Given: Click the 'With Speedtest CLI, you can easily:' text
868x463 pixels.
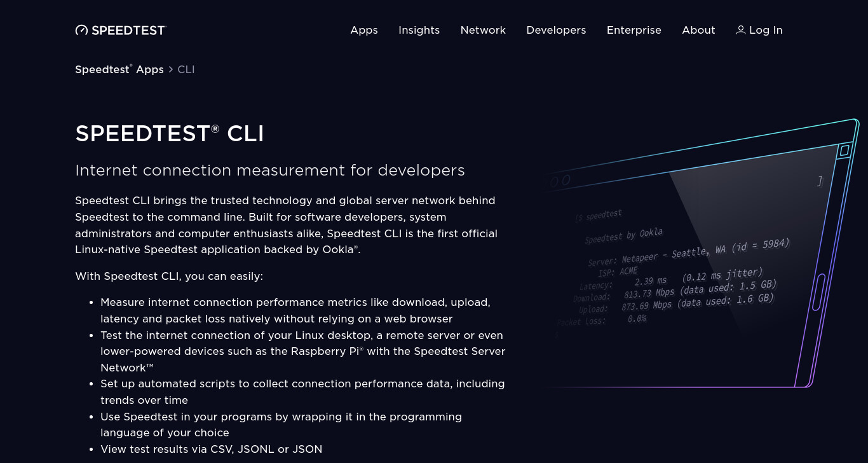Looking at the screenshot, I should click(x=169, y=276).
